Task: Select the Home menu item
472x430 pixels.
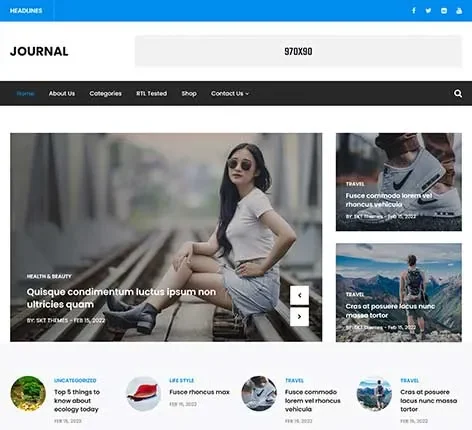Action: click(x=25, y=94)
